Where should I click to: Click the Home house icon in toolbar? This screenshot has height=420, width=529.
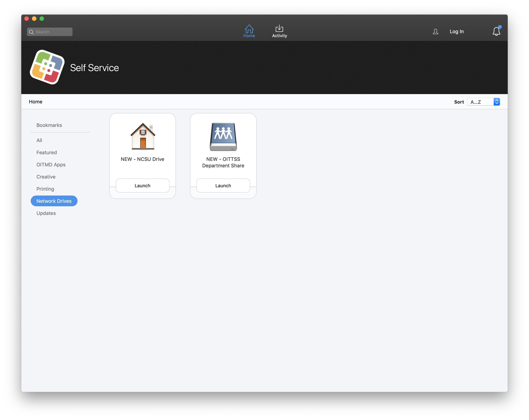[249, 29]
